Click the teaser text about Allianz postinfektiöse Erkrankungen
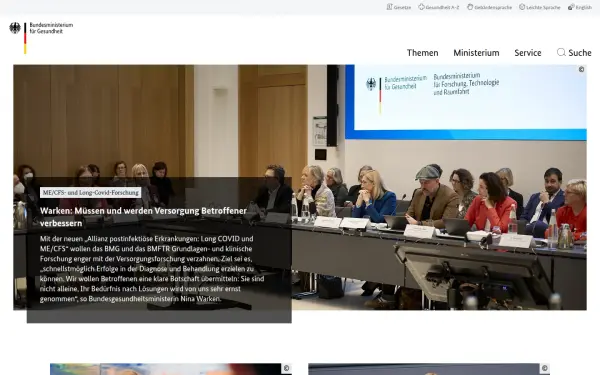Screen dimensions: 600x375 (152, 269)
